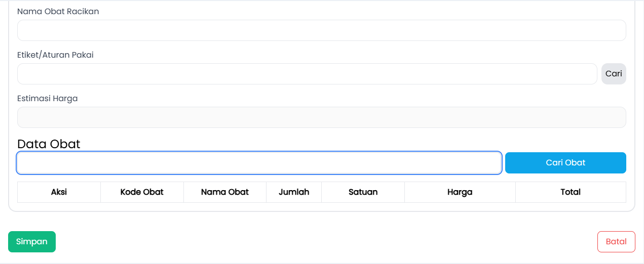Click the disabled Estimasi Harga field
Screen dimensions: 644x264
coord(321,117)
